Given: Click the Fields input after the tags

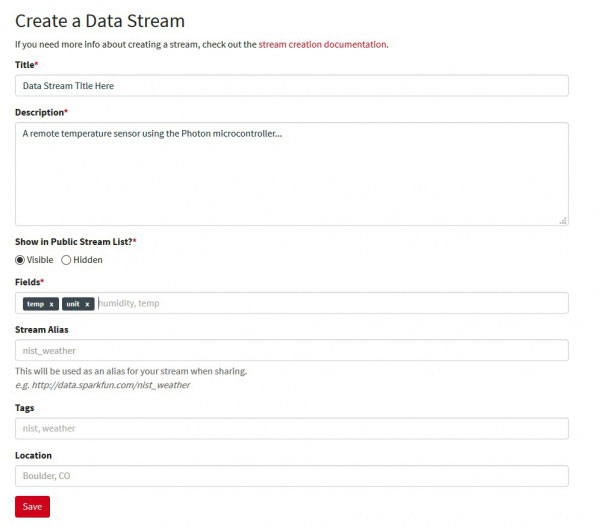Looking at the screenshot, I should pyautogui.click(x=330, y=303).
